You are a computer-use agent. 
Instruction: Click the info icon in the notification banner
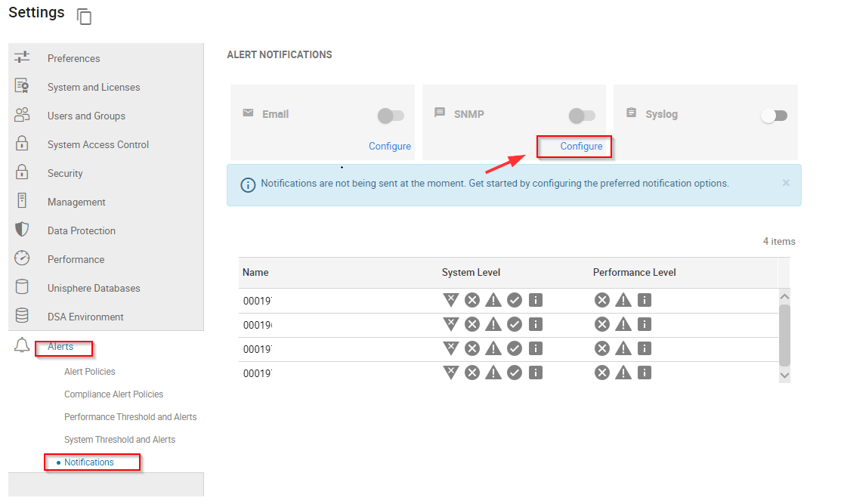[248, 184]
